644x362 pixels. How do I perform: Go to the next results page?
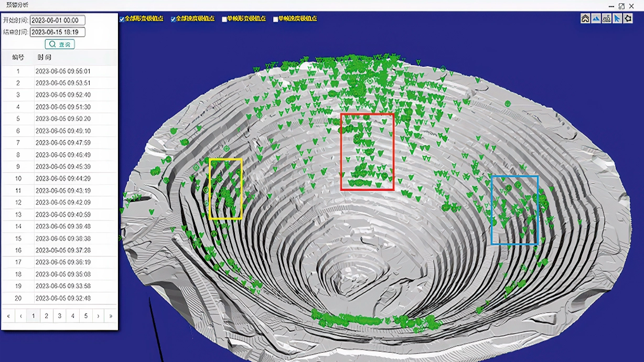(98, 316)
